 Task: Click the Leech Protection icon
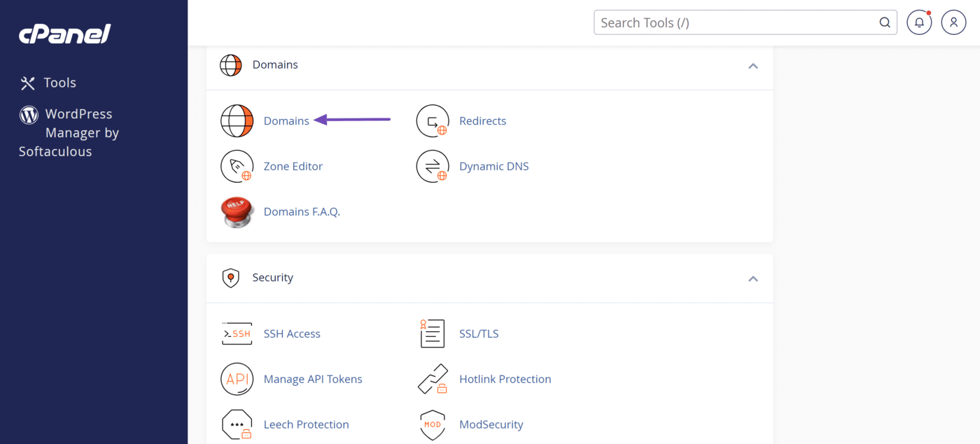[237, 424]
